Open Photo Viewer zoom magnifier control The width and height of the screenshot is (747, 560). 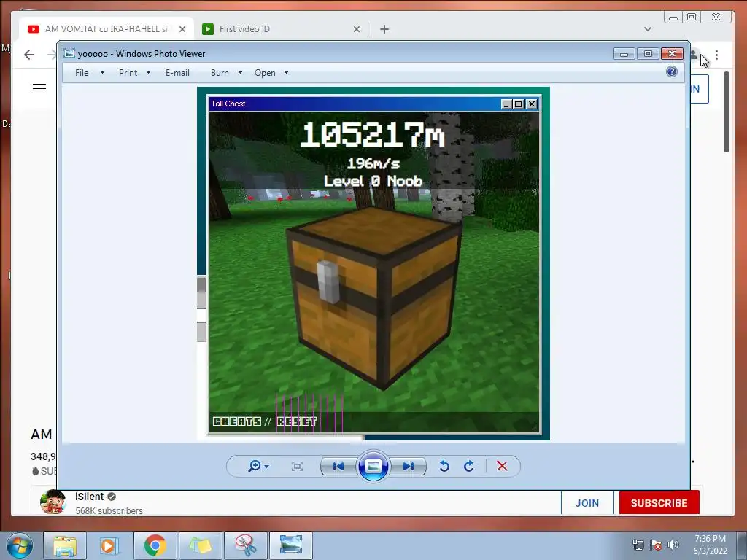click(x=255, y=466)
